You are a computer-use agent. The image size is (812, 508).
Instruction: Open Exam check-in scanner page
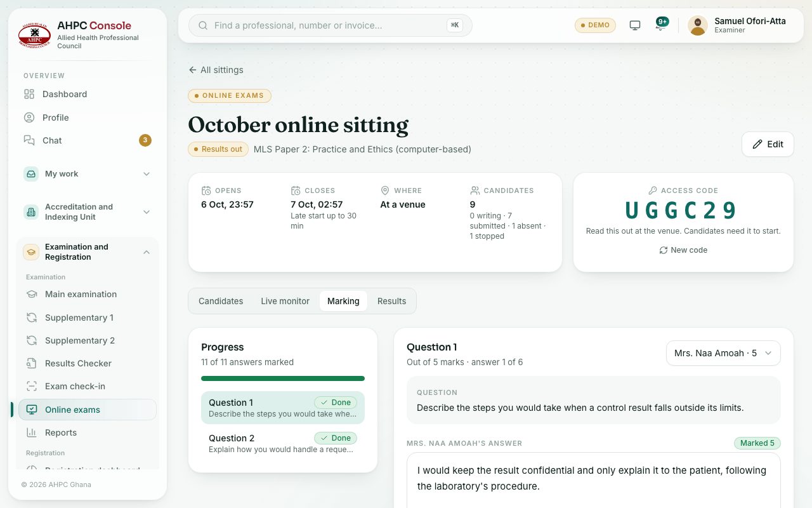coord(88,386)
